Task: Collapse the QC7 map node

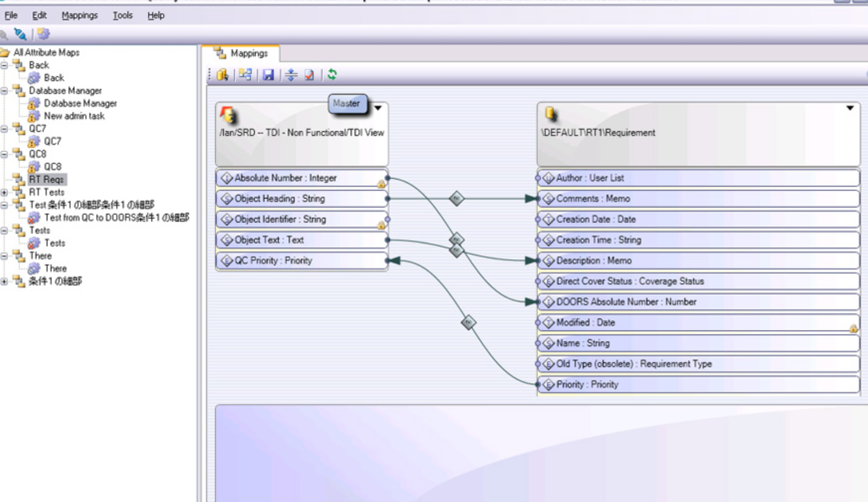Action: [x=4, y=129]
